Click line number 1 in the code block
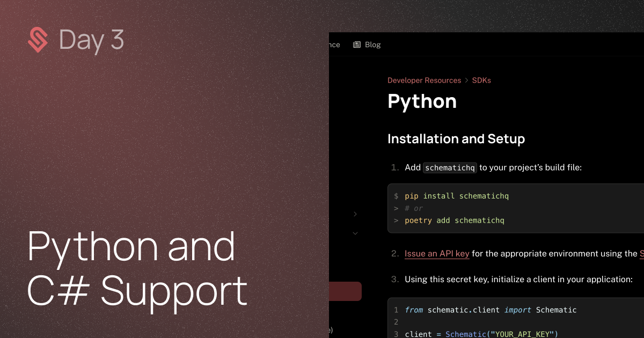The height and width of the screenshot is (338, 644). [x=396, y=310]
